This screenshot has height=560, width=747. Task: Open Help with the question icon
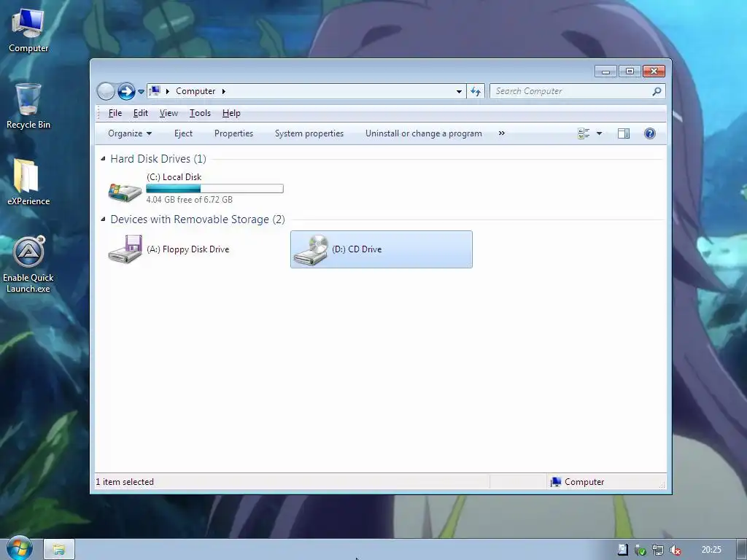click(x=650, y=133)
